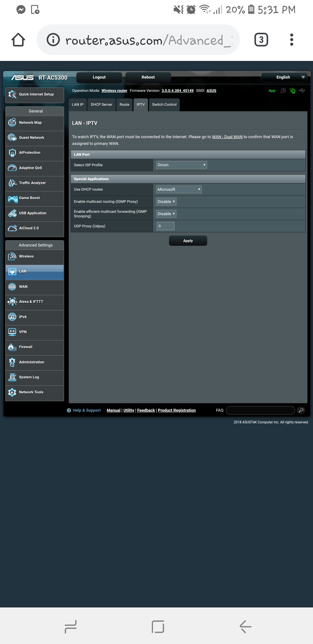Open the Adaptive QoS gauge icon
This screenshot has height=644, width=313.
[12, 168]
